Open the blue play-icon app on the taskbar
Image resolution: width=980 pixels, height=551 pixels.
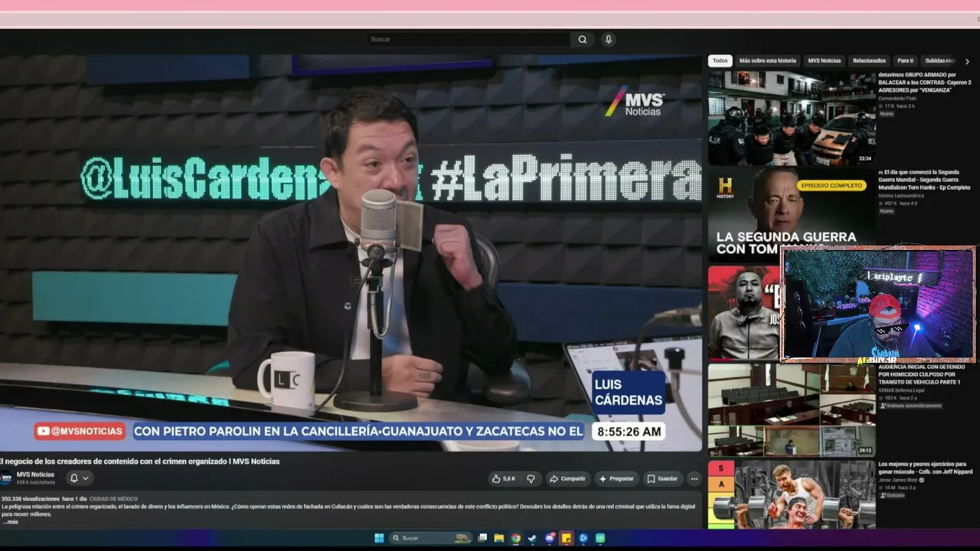click(x=583, y=538)
